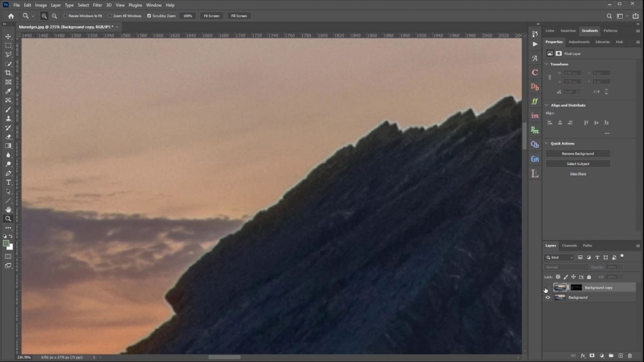Click the foreground color swatch
The image size is (644, 362).
point(6,243)
